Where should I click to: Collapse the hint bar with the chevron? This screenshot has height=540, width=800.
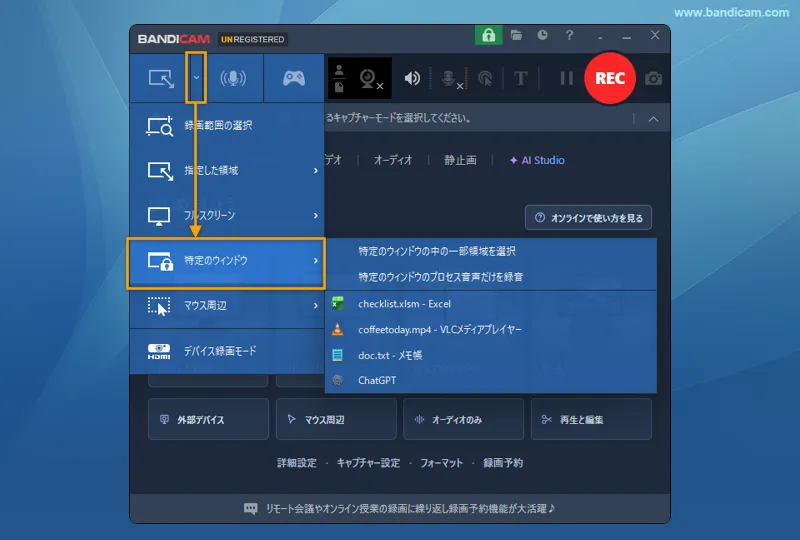point(653,119)
